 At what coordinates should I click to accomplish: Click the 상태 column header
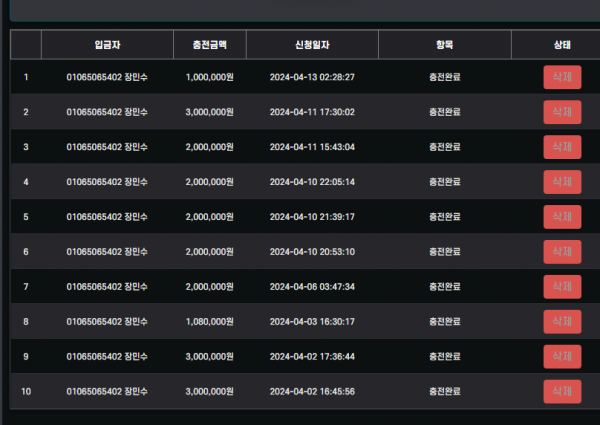pyautogui.click(x=562, y=45)
